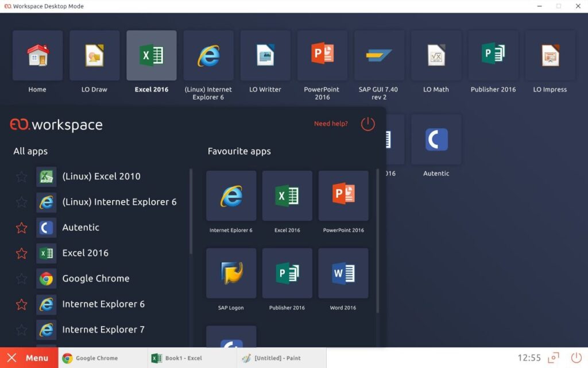Select Autentic in the All apps list
The image size is (588, 368).
(80, 228)
